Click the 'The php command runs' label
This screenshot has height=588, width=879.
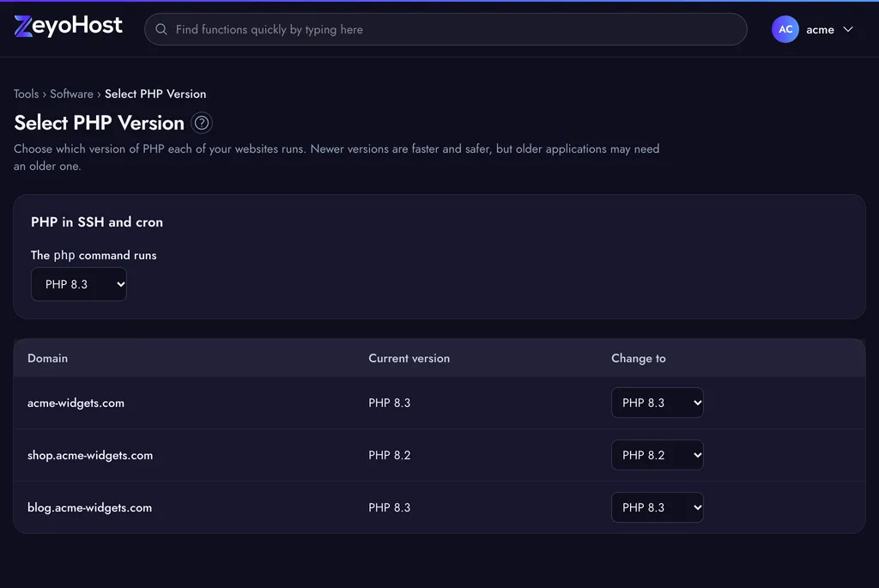click(94, 255)
